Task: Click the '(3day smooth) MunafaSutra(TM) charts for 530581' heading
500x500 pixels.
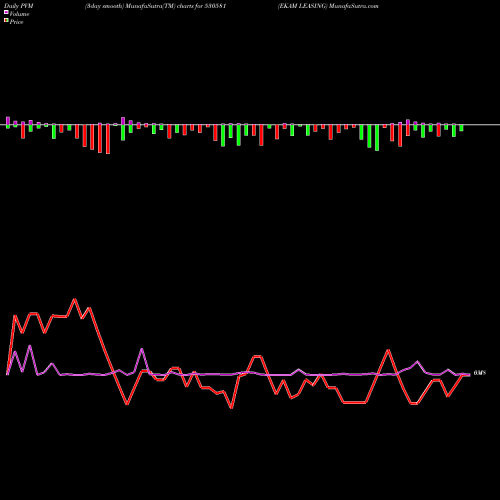Action: point(156,6)
